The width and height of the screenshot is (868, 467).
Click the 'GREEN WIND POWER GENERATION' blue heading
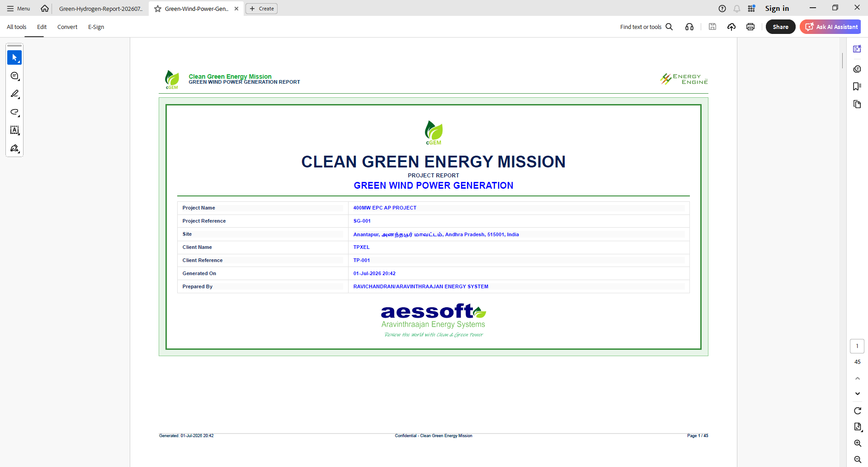pyautogui.click(x=434, y=186)
